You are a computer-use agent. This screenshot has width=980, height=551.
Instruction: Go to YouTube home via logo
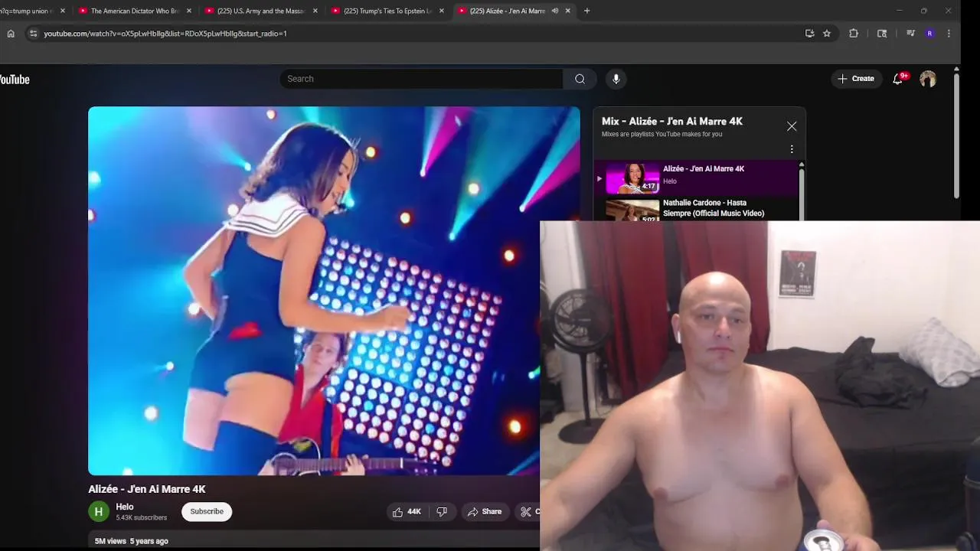click(14, 80)
